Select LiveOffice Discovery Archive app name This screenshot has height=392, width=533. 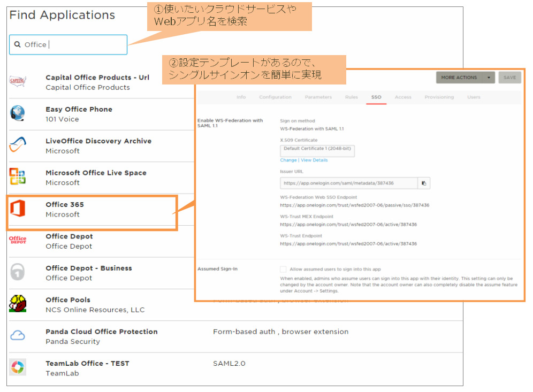point(98,141)
